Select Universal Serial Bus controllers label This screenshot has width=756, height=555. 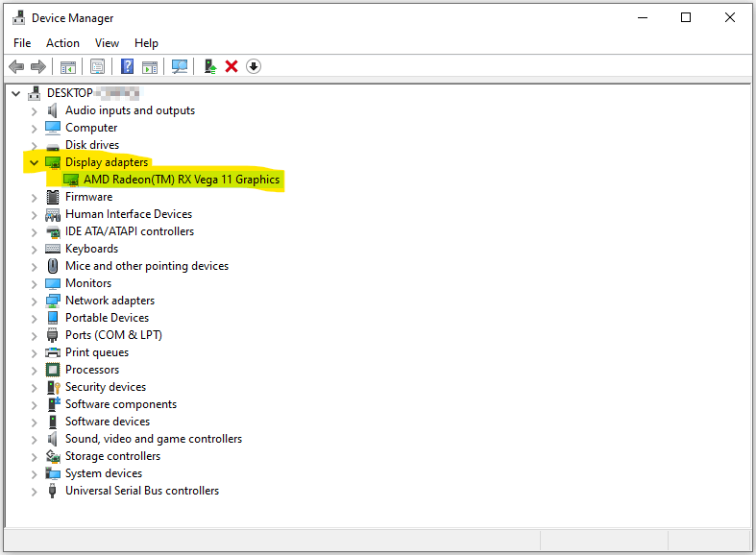pyautogui.click(x=142, y=491)
